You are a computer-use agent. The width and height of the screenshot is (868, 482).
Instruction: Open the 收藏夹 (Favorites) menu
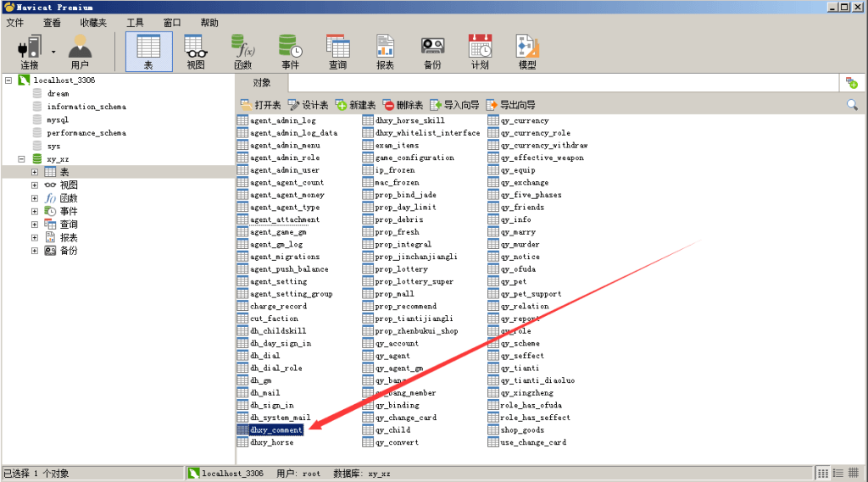[93, 23]
